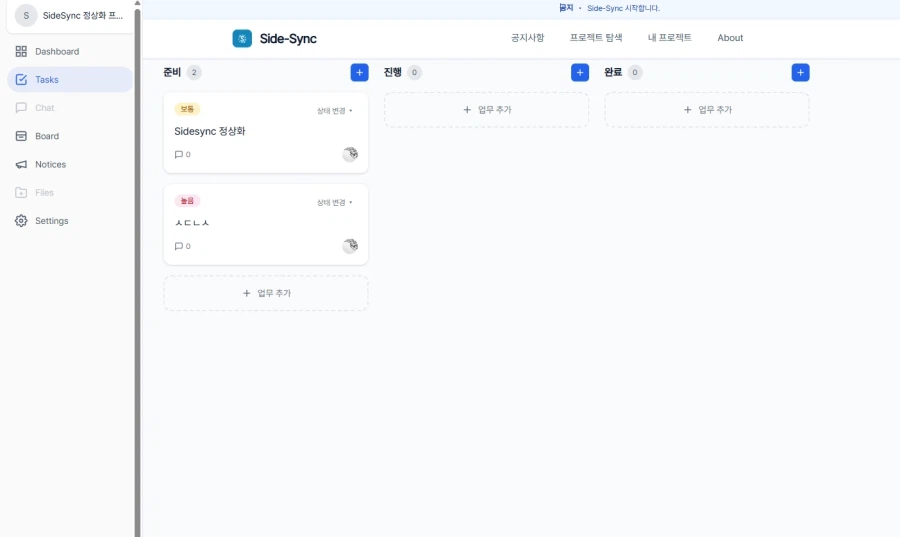This screenshot has width=900, height=537.
Task: Click the 완료 column count badge
Action: point(635,72)
